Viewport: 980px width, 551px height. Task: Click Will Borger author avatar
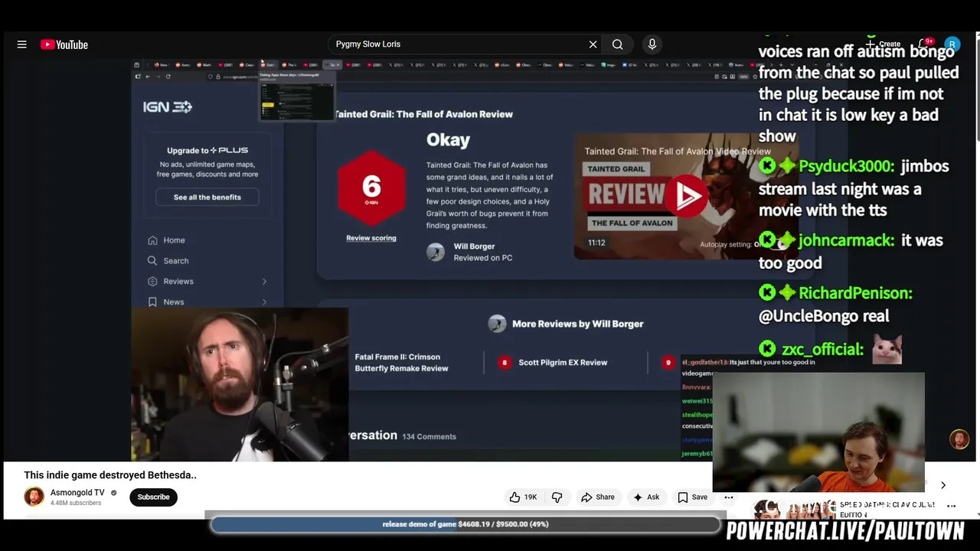click(436, 252)
